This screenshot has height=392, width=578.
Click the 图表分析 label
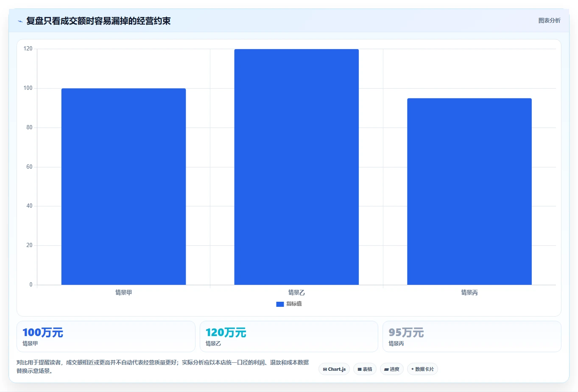click(x=549, y=20)
